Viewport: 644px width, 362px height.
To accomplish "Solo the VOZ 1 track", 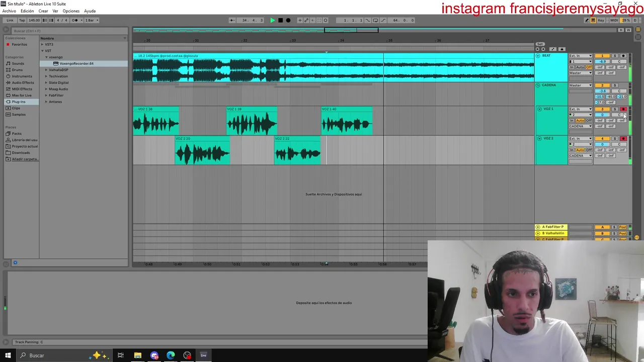I will pyautogui.click(x=615, y=109).
